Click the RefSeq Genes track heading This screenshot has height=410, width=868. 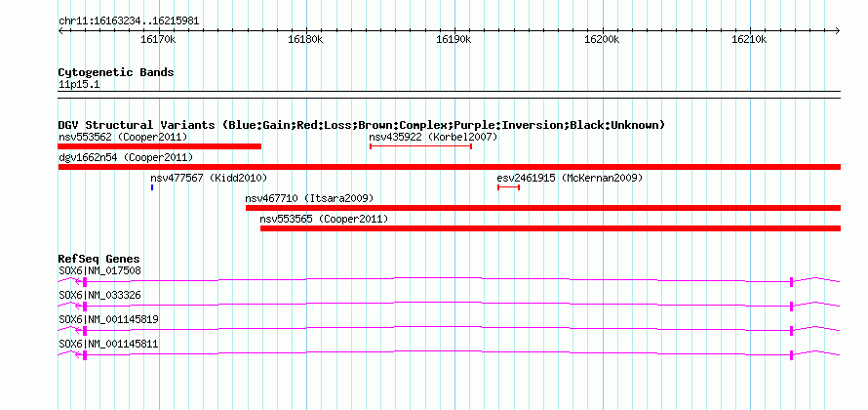click(x=99, y=259)
